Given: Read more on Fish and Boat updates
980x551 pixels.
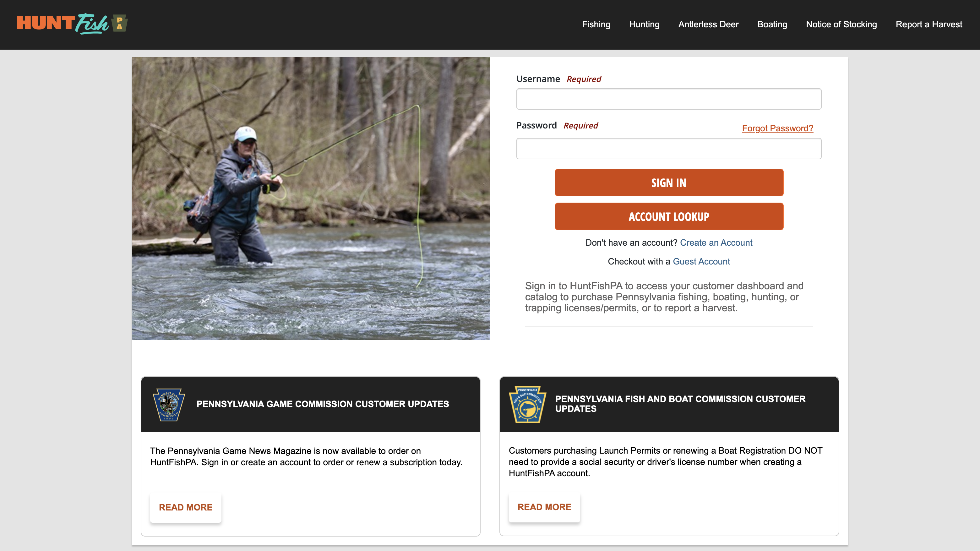Looking at the screenshot, I should click(544, 507).
